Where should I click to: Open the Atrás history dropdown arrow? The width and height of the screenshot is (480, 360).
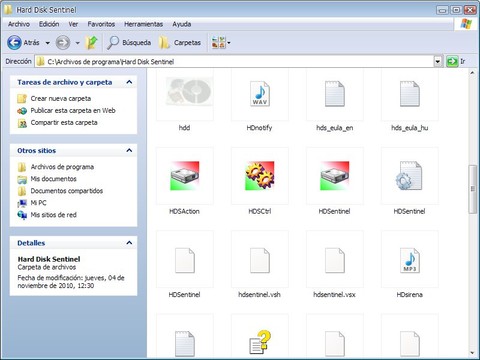click(x=48, y=43)
